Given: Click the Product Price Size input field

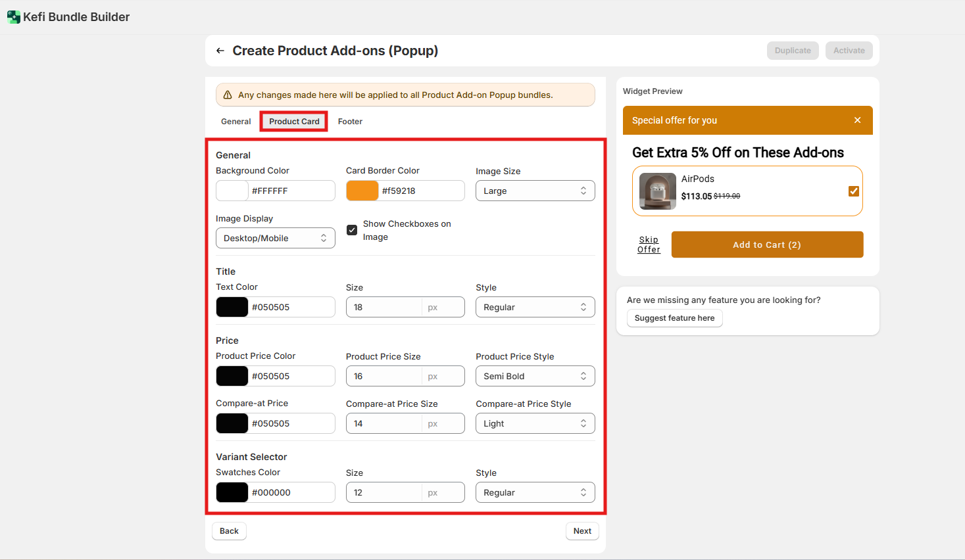Looking at the screenshot, I should click(x=384, y=376).
